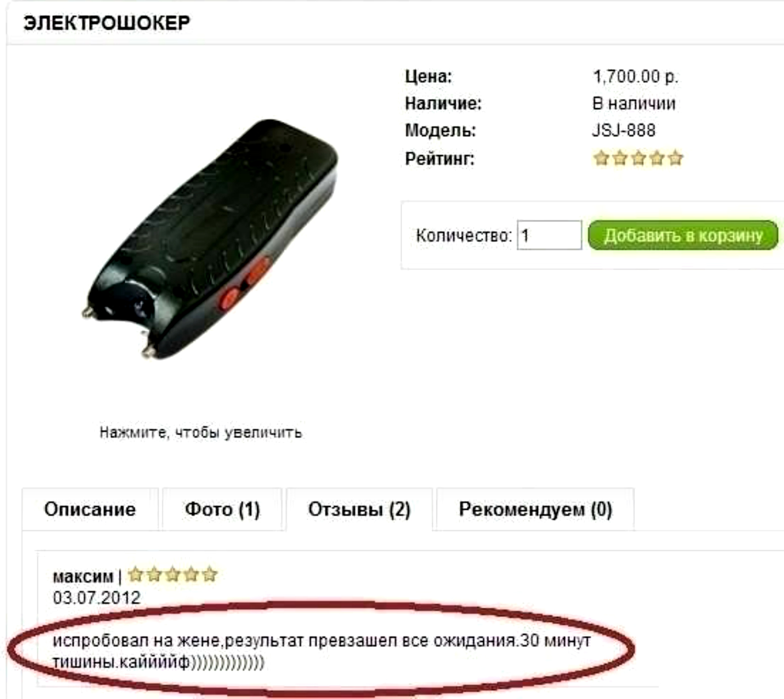Click the review text about 30 минут тишины
784x699 pixels.
321,651
